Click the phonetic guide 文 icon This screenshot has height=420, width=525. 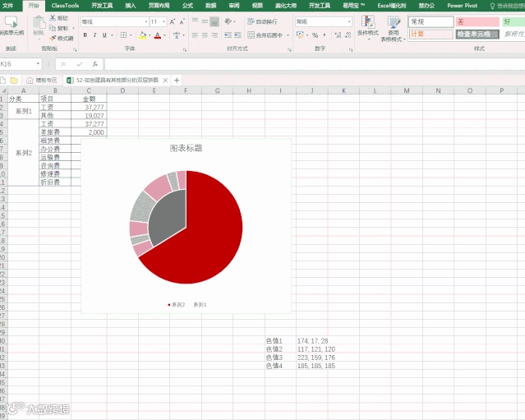coord(177,35)
